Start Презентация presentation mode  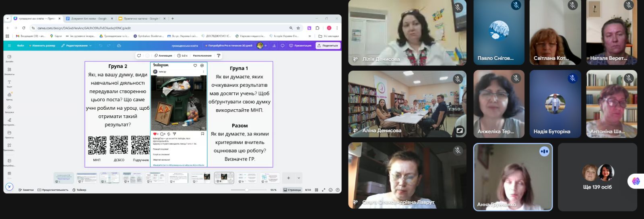pos(300,45)
